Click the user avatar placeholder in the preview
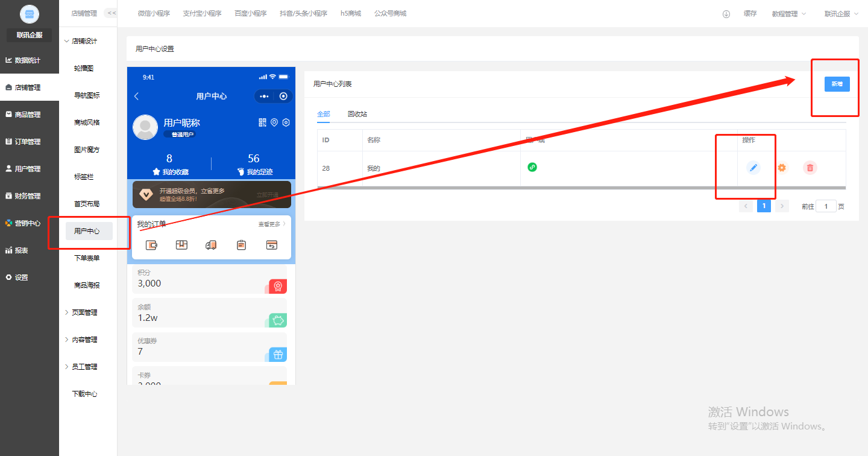 (145, 127)
